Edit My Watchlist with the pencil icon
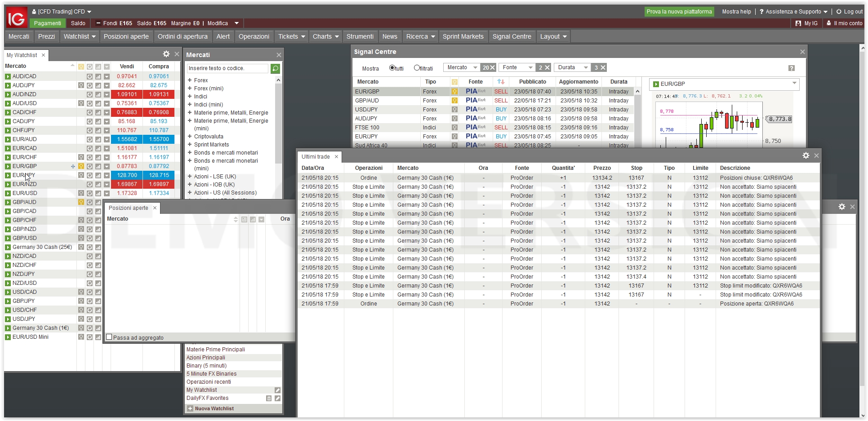The width and height of the screenshot is (868, 421). 277,390
